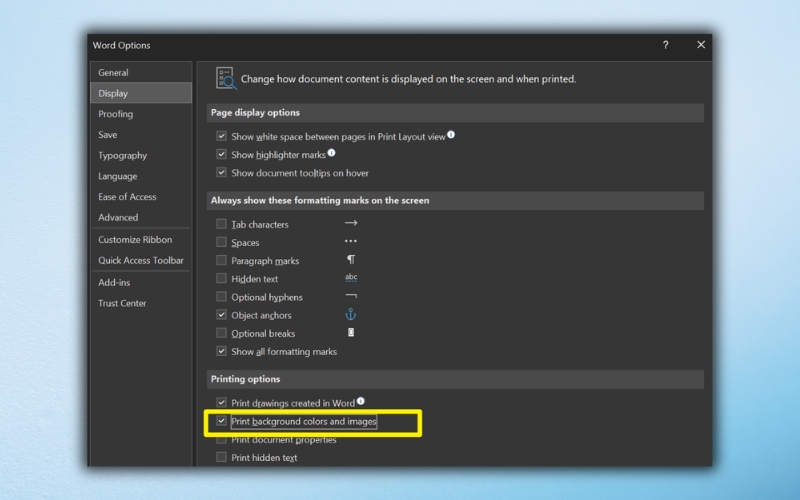Image resolution: width=800 pixels, height=500 pixels.
Task: Open Add-ins category
Action: (141, 283)
